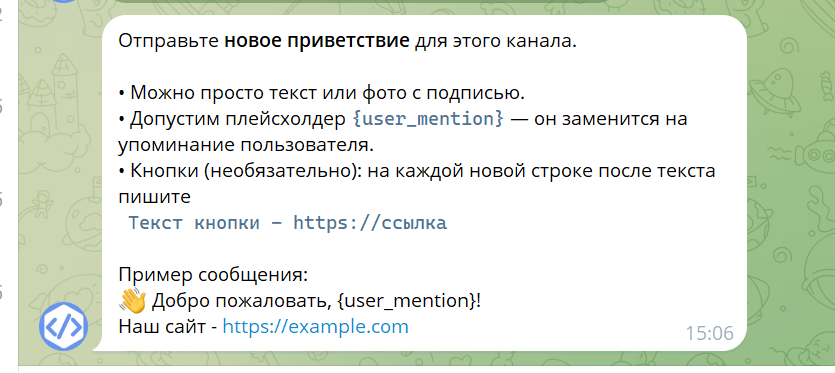Open the bot's code-brackets avatar

pyautogui.click(x=63, y=326)
